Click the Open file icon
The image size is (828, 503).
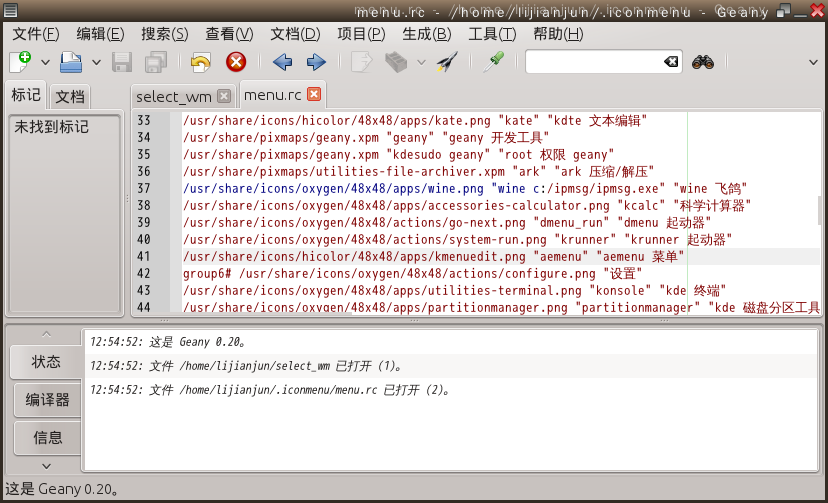[x=71, y=62]
